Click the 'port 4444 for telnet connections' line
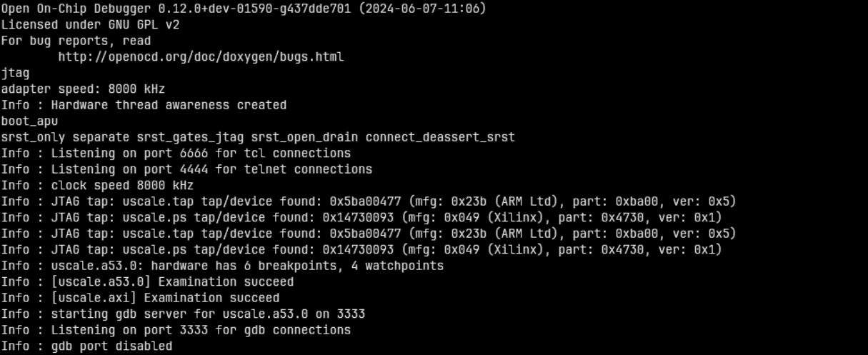Viewport: 868px width, 355px height. (186, 169)
